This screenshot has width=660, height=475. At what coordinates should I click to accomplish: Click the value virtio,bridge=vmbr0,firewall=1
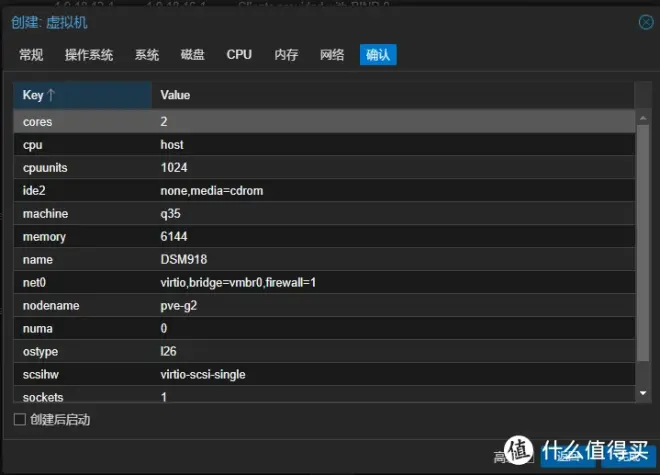238,283
